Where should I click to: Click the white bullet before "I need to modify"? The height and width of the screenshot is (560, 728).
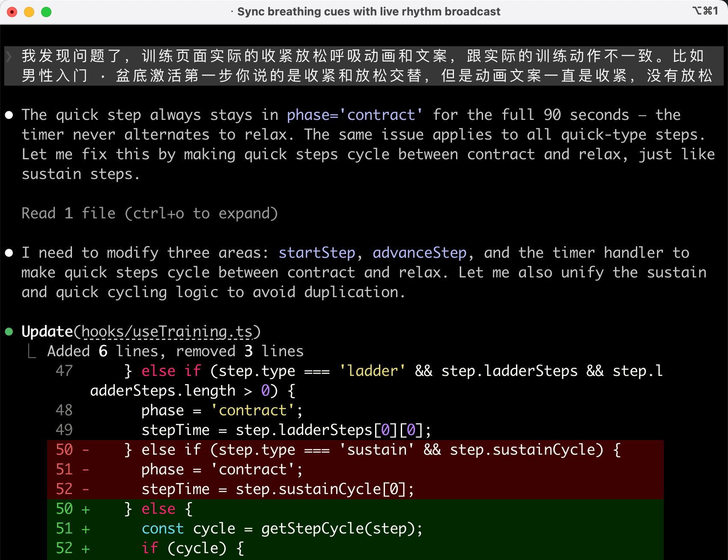(x=9, y=253)
